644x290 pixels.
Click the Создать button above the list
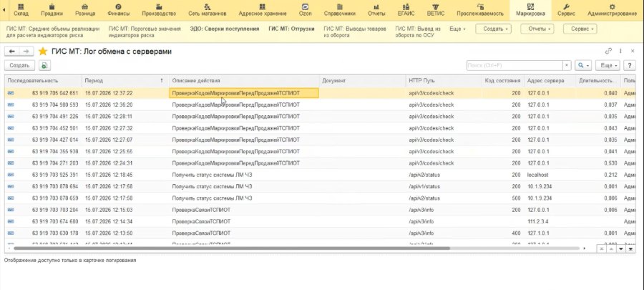pyautogui.click(x=19, y=65)
